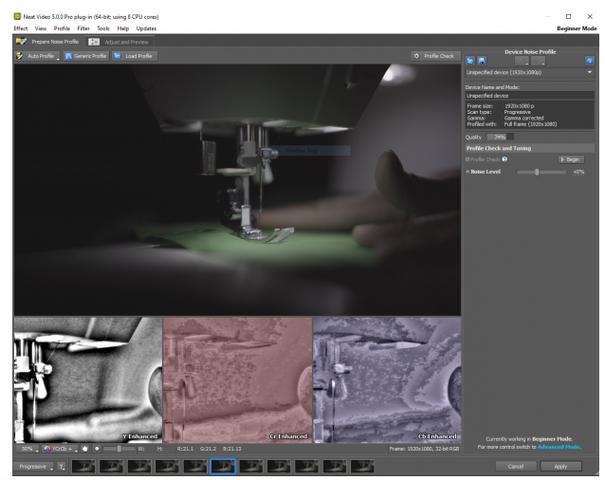Open the Progressive scan type dropdown
This screenshot has width=605, height=480.
(36, 467)
